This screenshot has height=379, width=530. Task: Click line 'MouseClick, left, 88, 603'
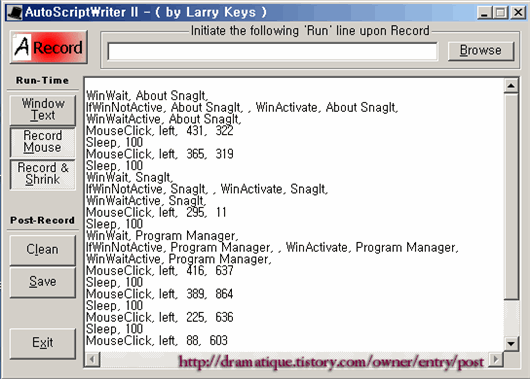click(156, 341)
